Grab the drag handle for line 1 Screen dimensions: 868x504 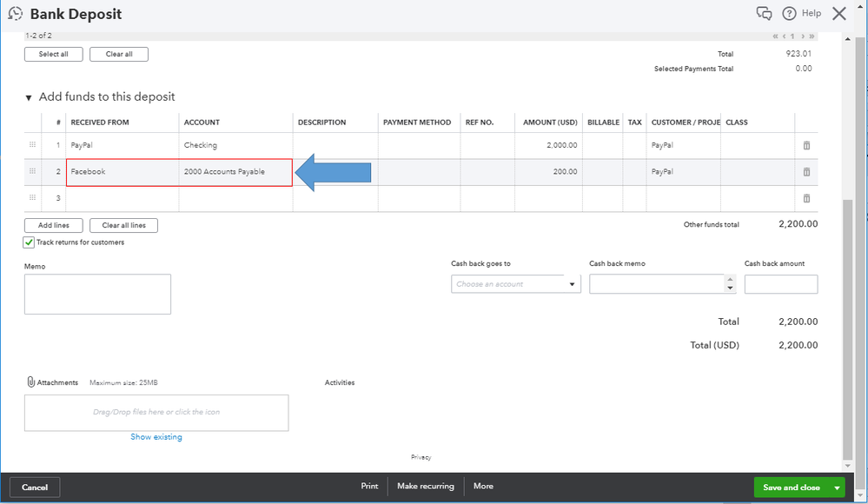coord(33,144)
